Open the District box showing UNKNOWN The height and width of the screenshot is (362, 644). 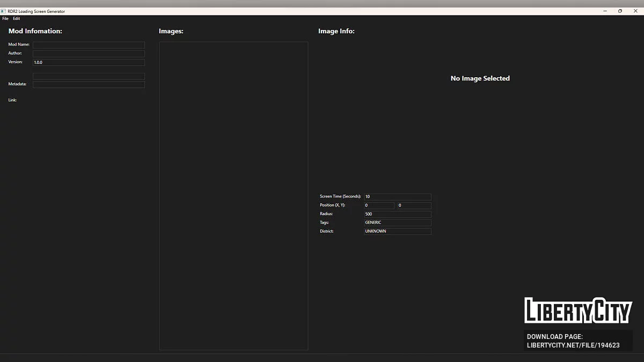click(397, 232)
